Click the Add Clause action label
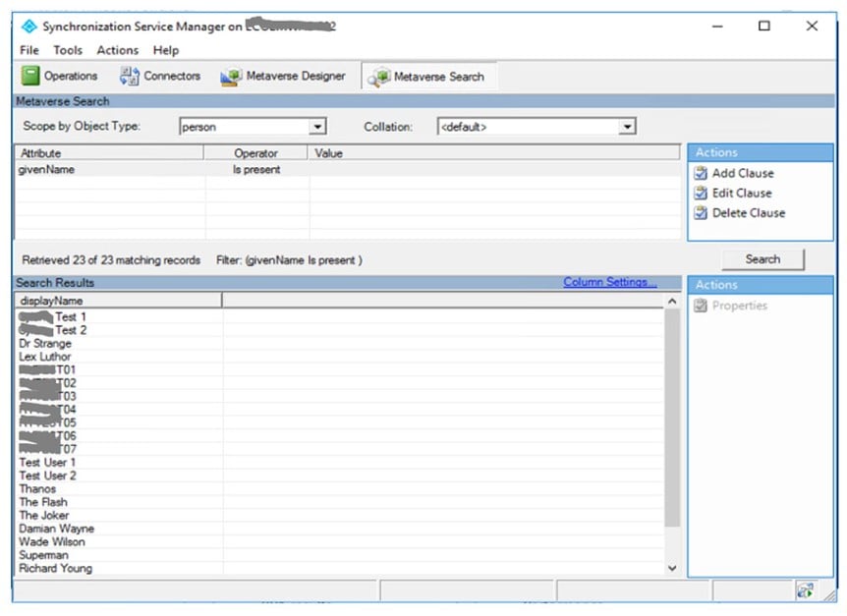 [743, 173]
